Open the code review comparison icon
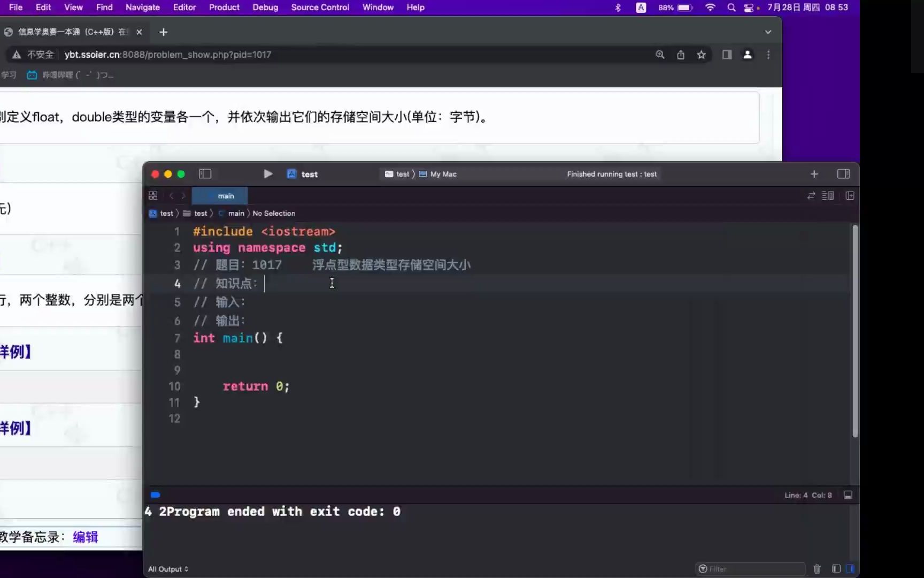 click(811, 195)
